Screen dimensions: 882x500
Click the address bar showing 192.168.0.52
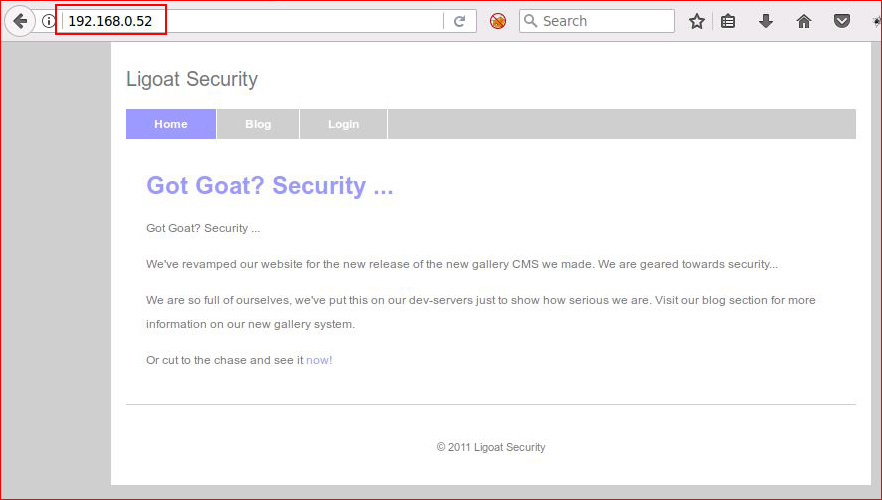click(253, 21)
